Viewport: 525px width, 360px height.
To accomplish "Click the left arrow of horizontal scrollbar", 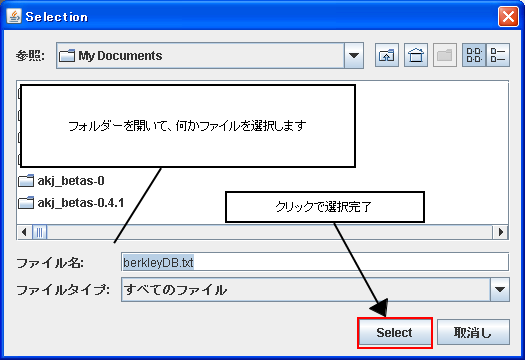I will [24, 232].
